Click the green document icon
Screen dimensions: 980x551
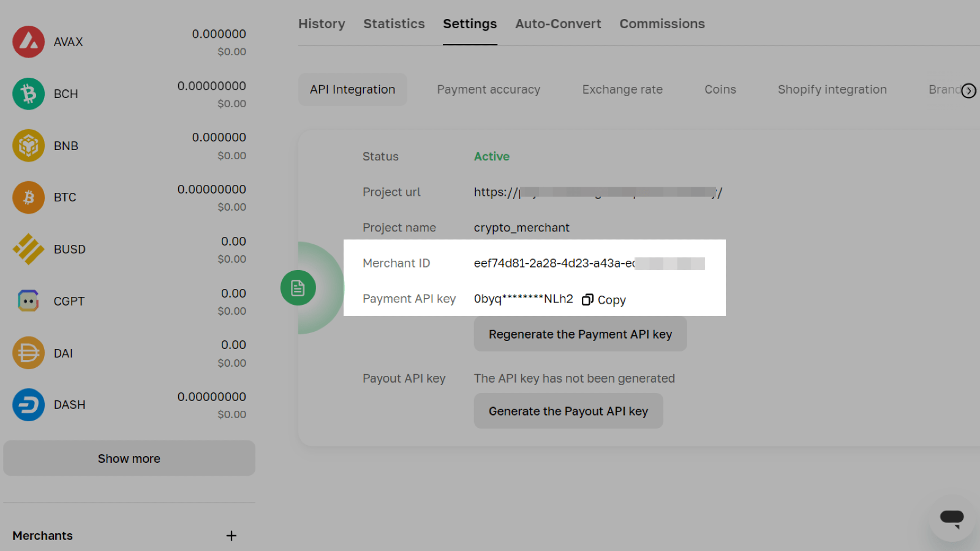pos(298,288)
